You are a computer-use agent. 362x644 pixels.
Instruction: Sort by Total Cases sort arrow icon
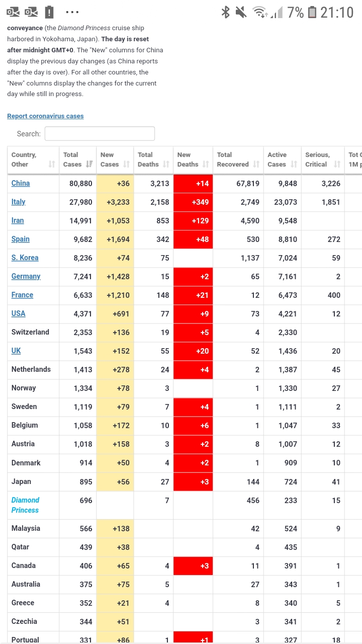coord(89,165)
